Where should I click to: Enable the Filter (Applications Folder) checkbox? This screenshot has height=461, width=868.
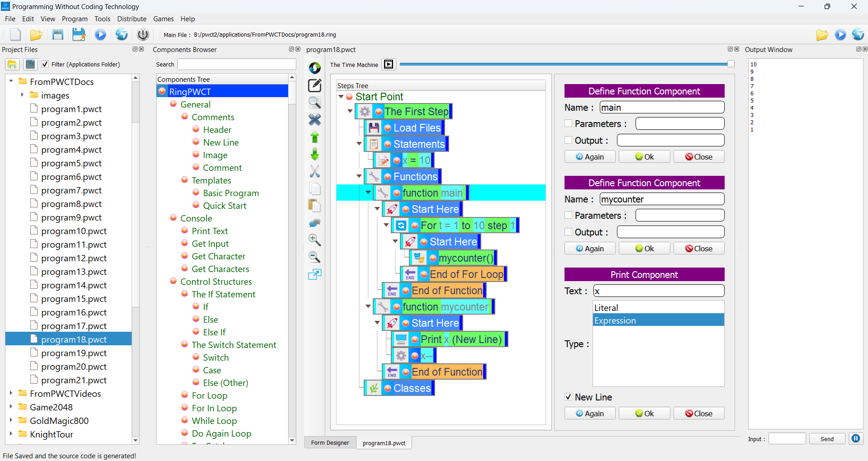coord(45,64)
